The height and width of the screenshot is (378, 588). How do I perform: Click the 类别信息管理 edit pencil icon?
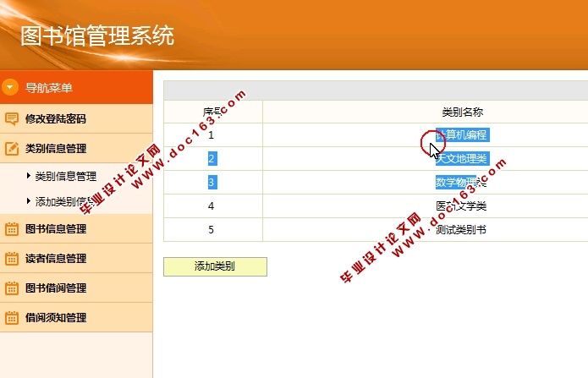click(11, 149)
